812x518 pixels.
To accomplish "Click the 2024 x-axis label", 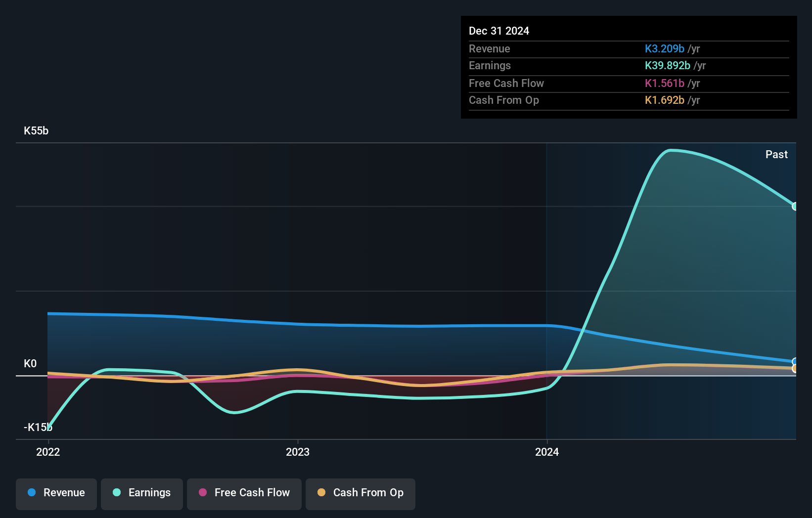I will 547,452.
